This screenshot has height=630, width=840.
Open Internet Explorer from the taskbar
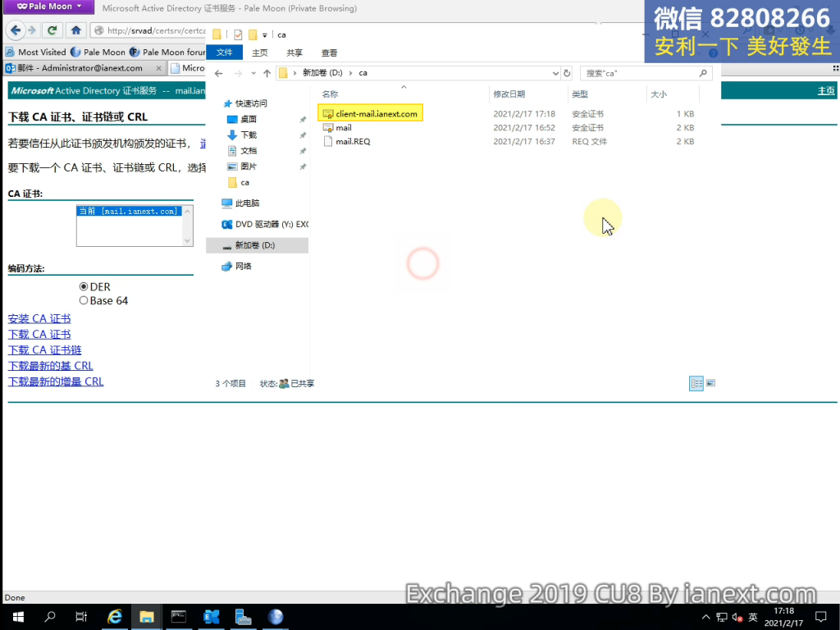pos(115,617)
